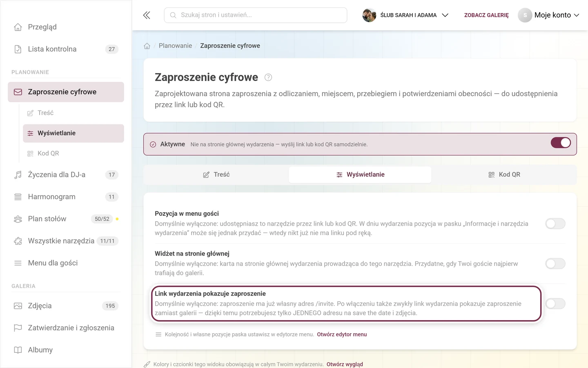Click the event avatar photo in header
588x368 pixels.
click(369, 15)
